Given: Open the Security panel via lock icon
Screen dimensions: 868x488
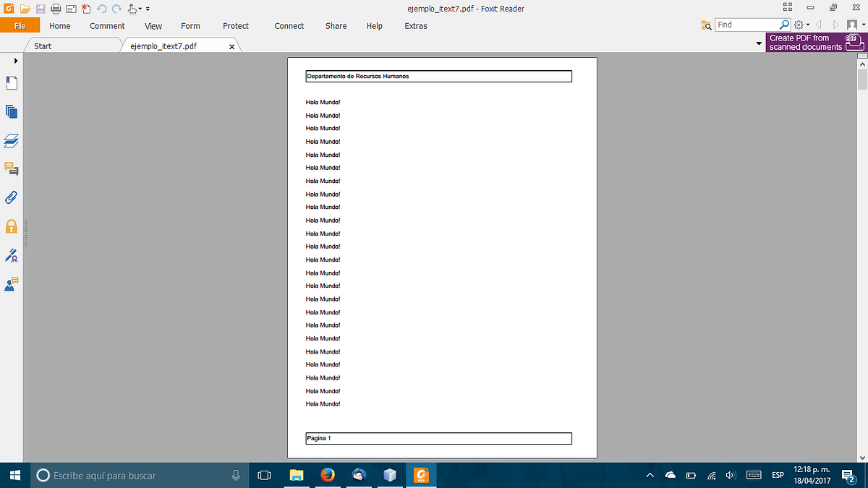Looking at the screenshot, I should coord(11,226).
